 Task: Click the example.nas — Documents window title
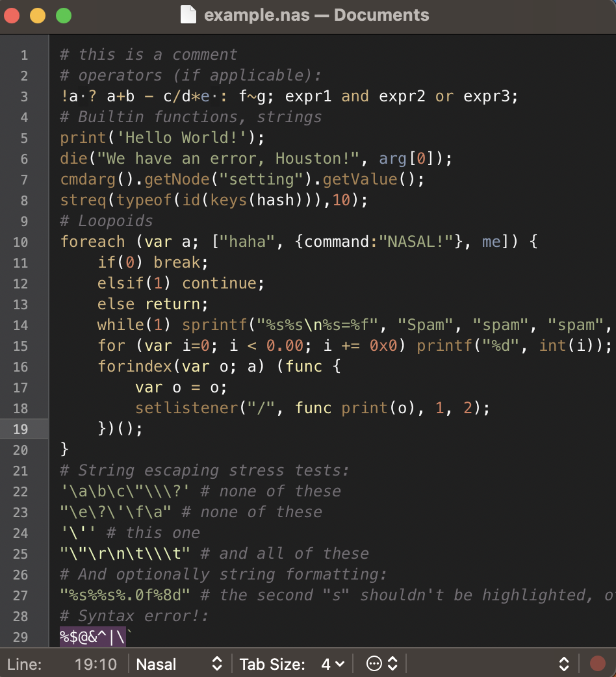[x=316, y=15]
